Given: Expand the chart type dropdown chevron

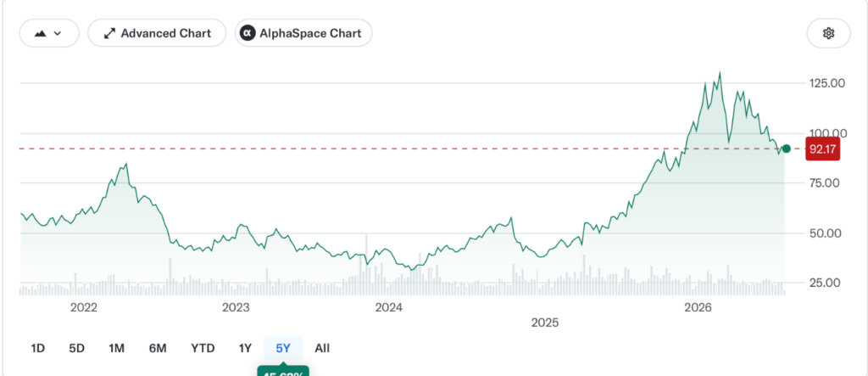Looking at the screenshot, I should [58, 33].
